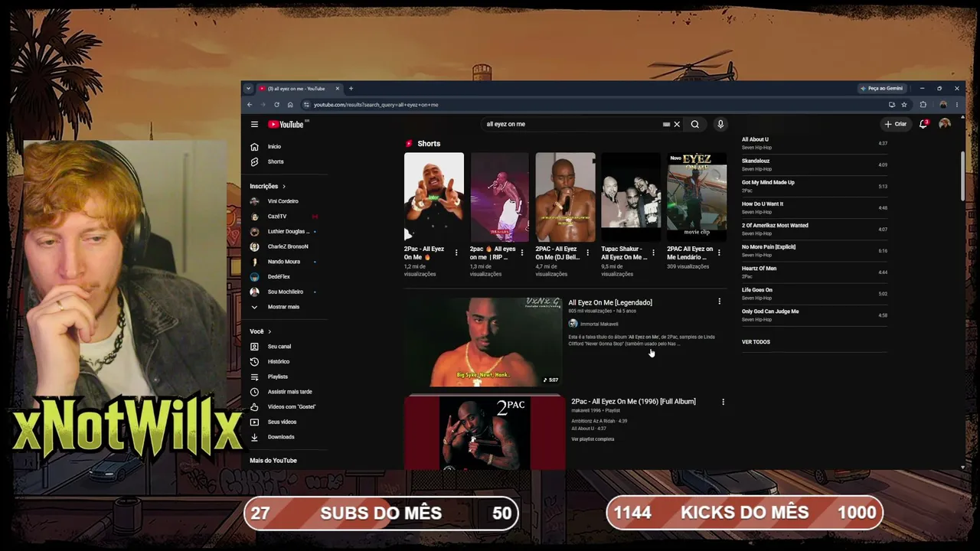Open options for the [Full Album] playlist
980x551 pixels.
pos(723,402)
